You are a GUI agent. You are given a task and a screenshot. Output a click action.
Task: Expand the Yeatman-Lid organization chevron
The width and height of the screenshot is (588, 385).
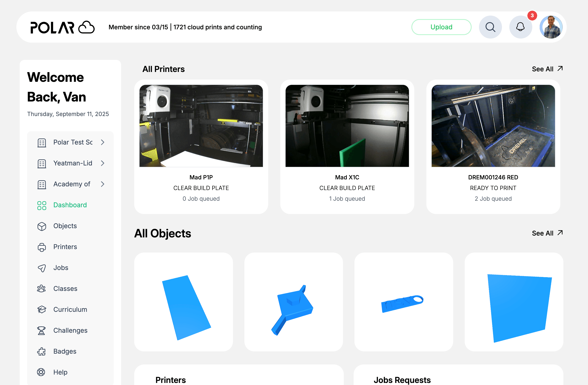pos(103,163)
